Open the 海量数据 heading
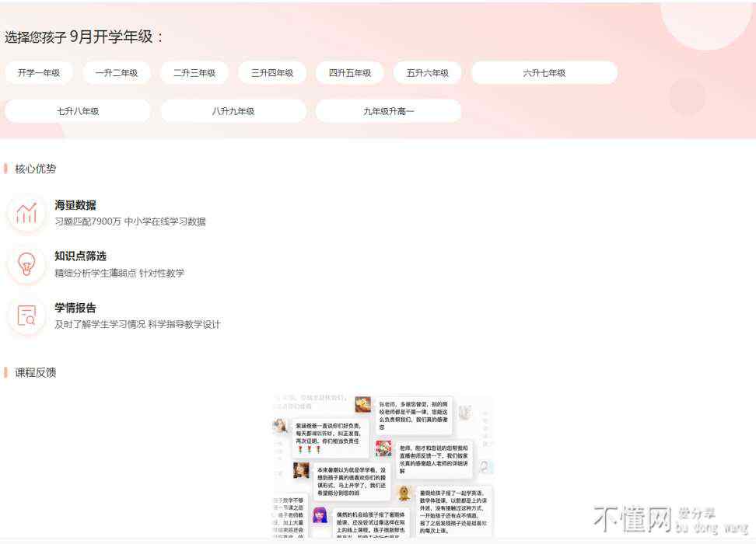This screenshot has height=544, width=756. (x=75, y=205)
